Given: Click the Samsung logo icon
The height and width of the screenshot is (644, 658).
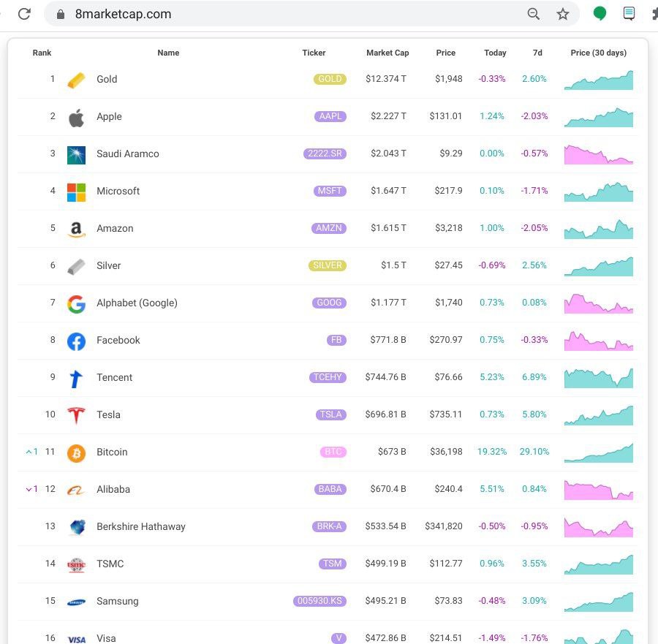Looking at the screenshot, I should pos(76,602).
